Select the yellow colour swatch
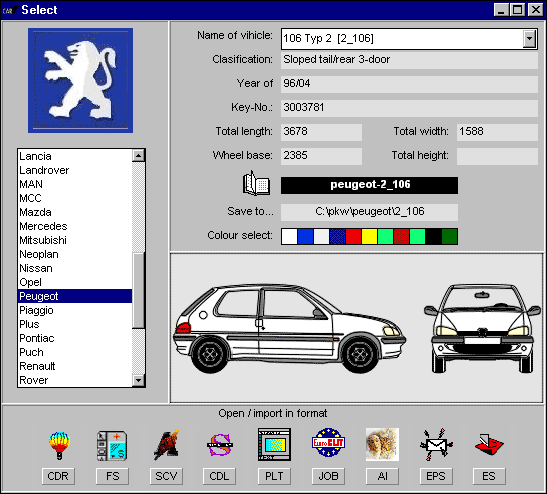547x494 pixels. [369, 237]
